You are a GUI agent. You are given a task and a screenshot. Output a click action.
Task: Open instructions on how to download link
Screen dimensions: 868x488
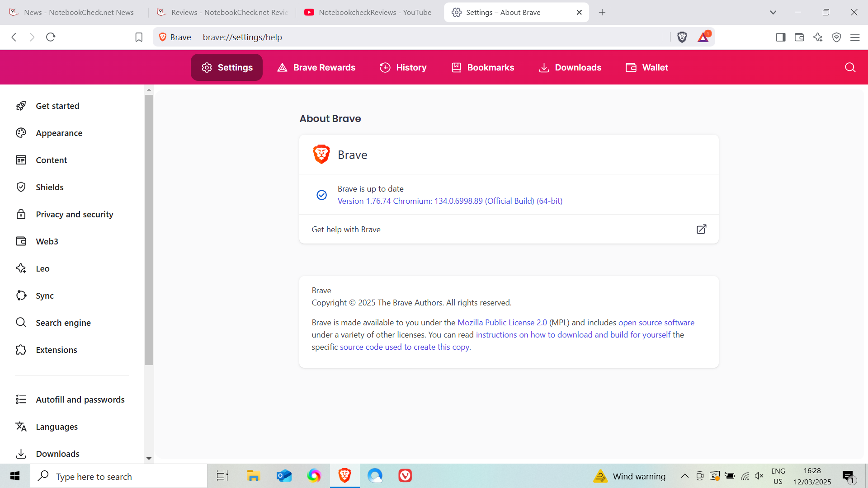pyautogui.click(x=573, y=335)
